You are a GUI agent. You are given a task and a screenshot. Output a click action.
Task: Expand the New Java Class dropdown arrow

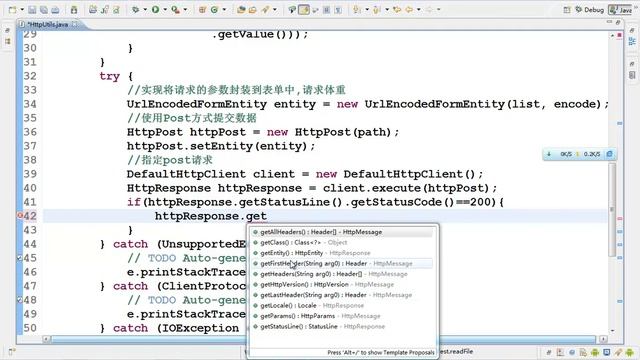(224, 9)
